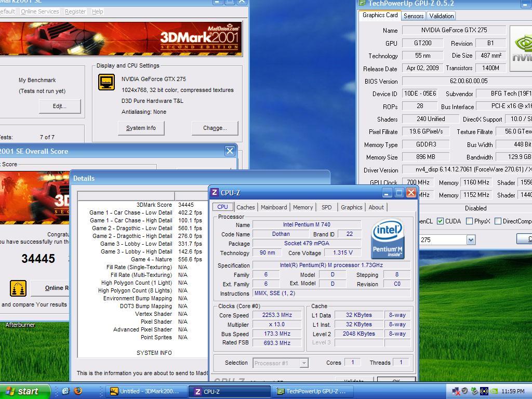Switch to the Sensors tab in GPU-Z
Screen dimensions: 532x399
click(414, 16)
